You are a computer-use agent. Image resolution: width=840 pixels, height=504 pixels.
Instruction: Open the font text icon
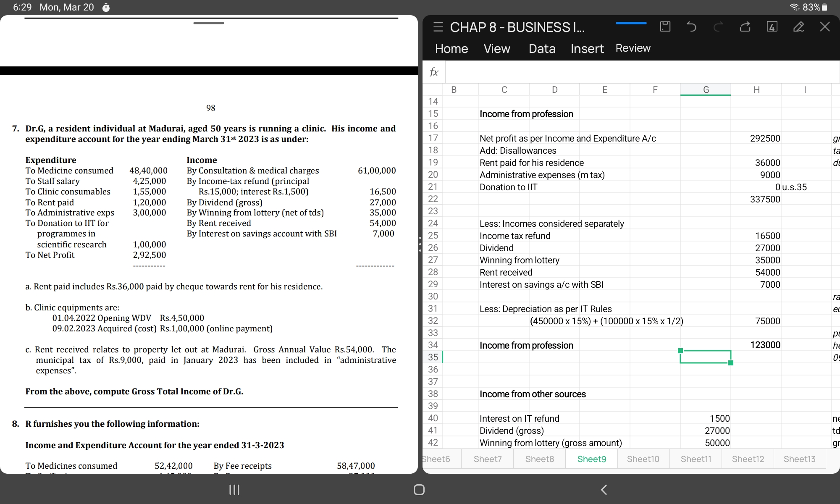772,27
